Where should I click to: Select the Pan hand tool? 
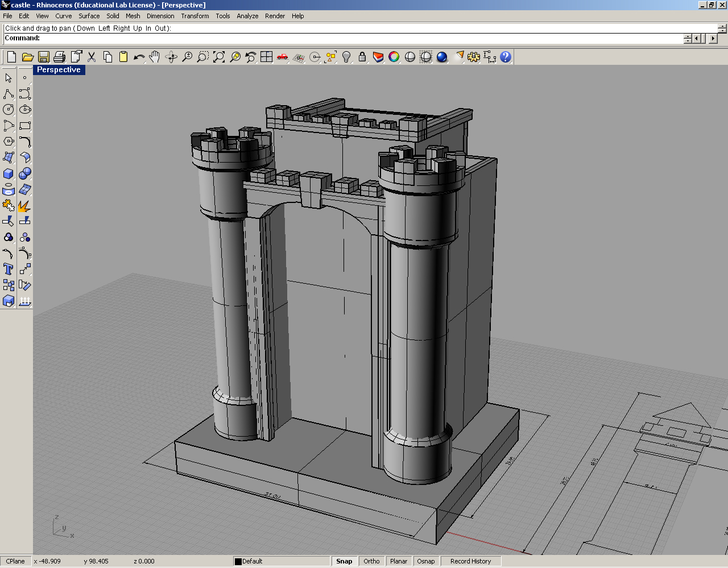(x=155, y=57)
